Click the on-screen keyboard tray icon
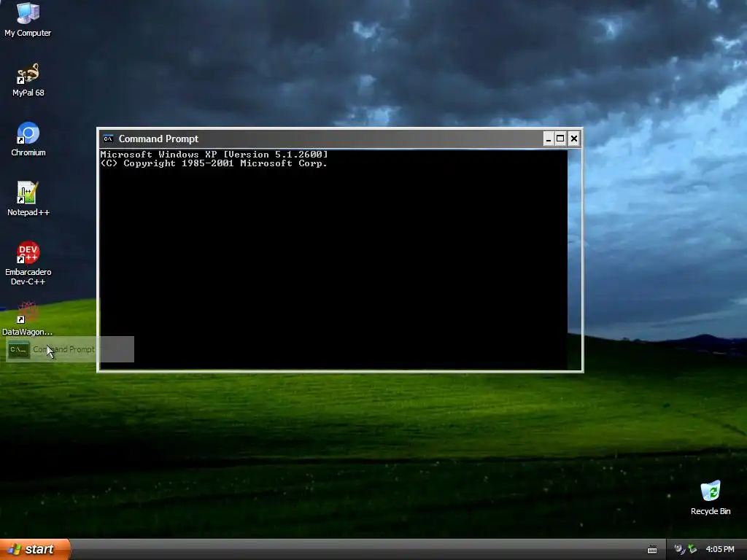 coord(652,550)
